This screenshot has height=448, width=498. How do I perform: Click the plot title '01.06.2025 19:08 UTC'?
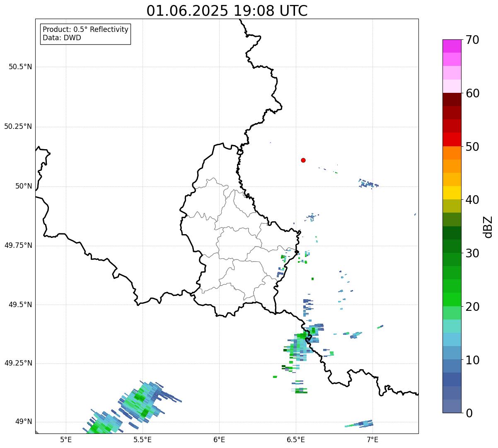[227, 11]
